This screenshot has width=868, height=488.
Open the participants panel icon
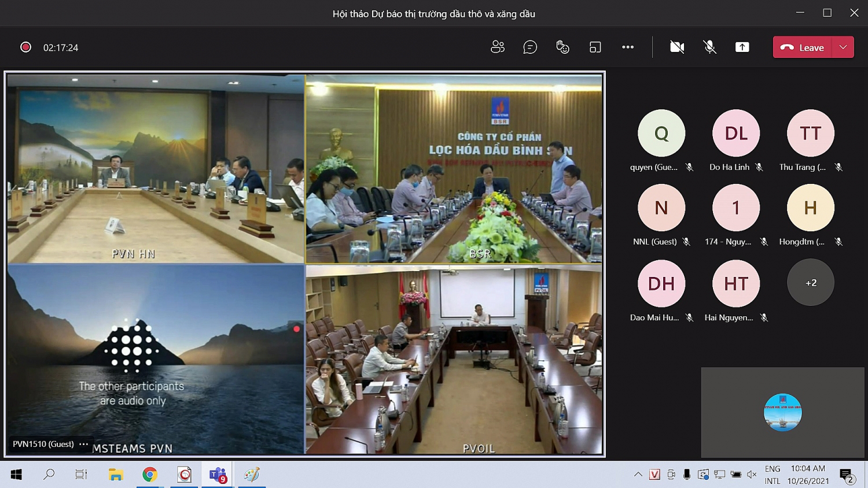pos(497,47)
